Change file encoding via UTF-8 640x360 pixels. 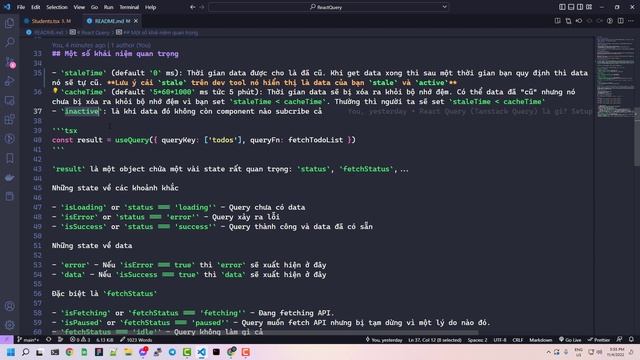tap(500, 340)
